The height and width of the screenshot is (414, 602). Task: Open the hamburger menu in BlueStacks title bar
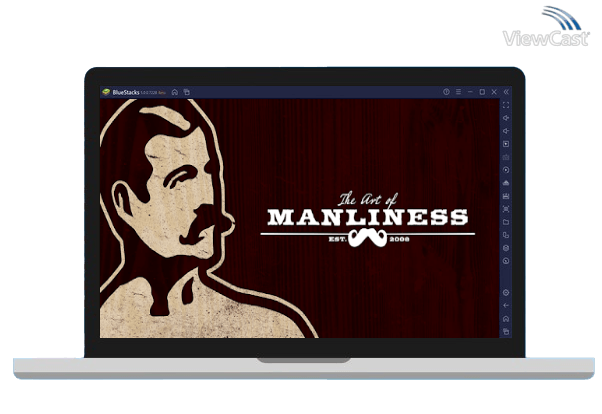(x=458, y=92)
